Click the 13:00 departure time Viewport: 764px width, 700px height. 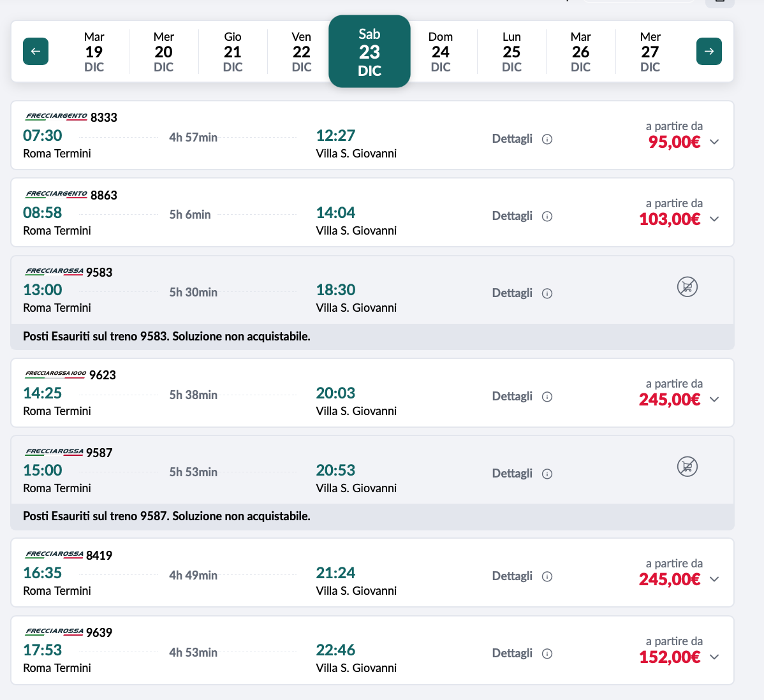pyautogui.click(x=42, y=290)
